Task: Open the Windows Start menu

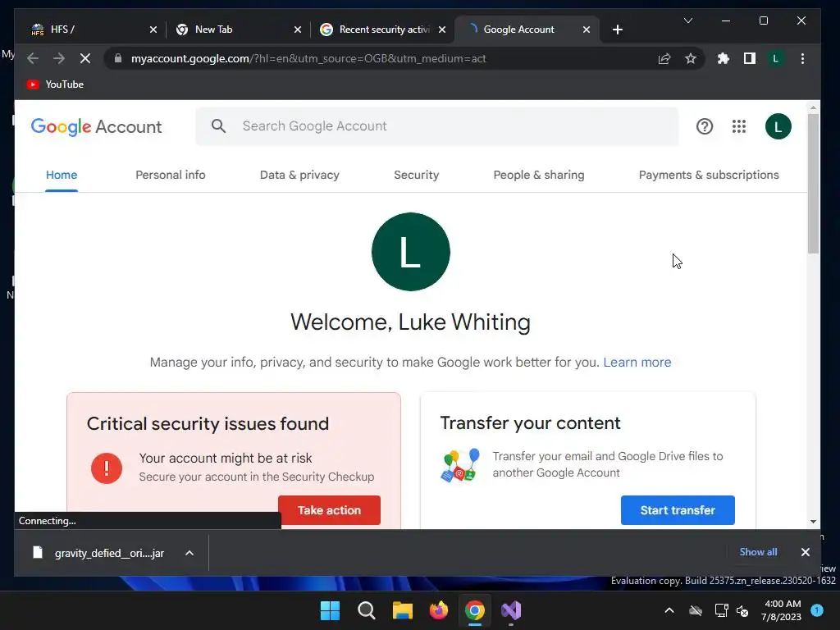Action: (330, 610)
